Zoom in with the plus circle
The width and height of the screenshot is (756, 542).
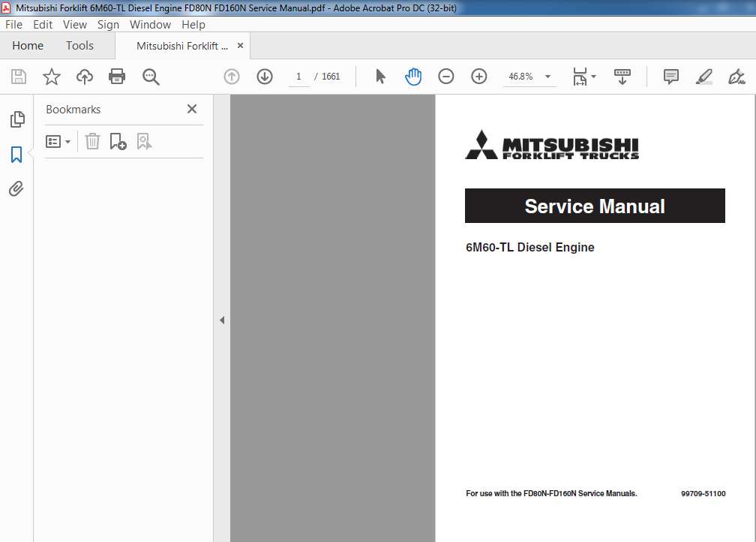point(478,77)
